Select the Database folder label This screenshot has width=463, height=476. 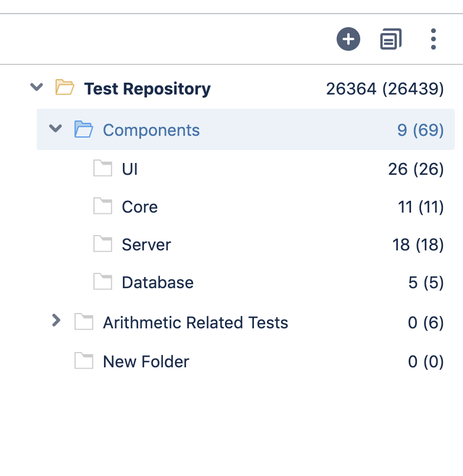(x=158, y=283)
